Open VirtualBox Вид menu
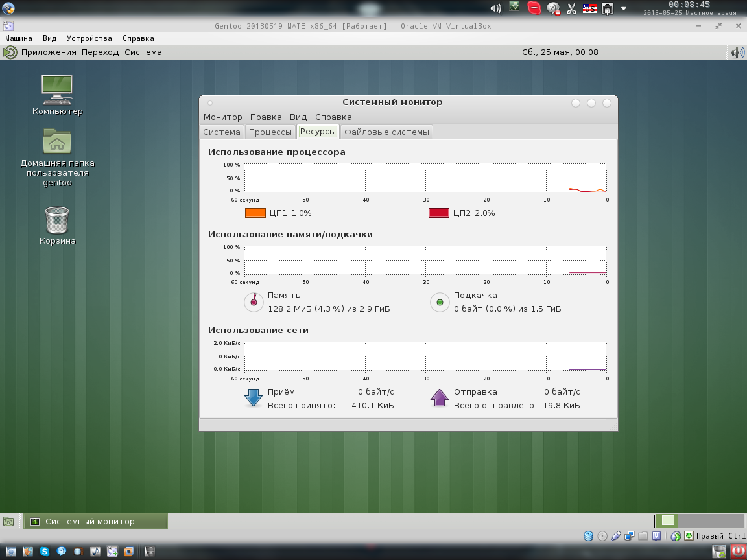 pyautogui.click(x=49, y=38)
